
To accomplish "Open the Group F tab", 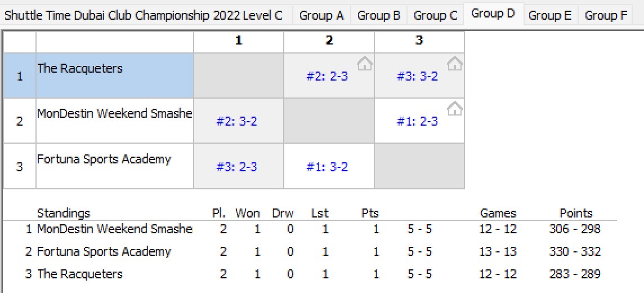I will pos(606,16).
